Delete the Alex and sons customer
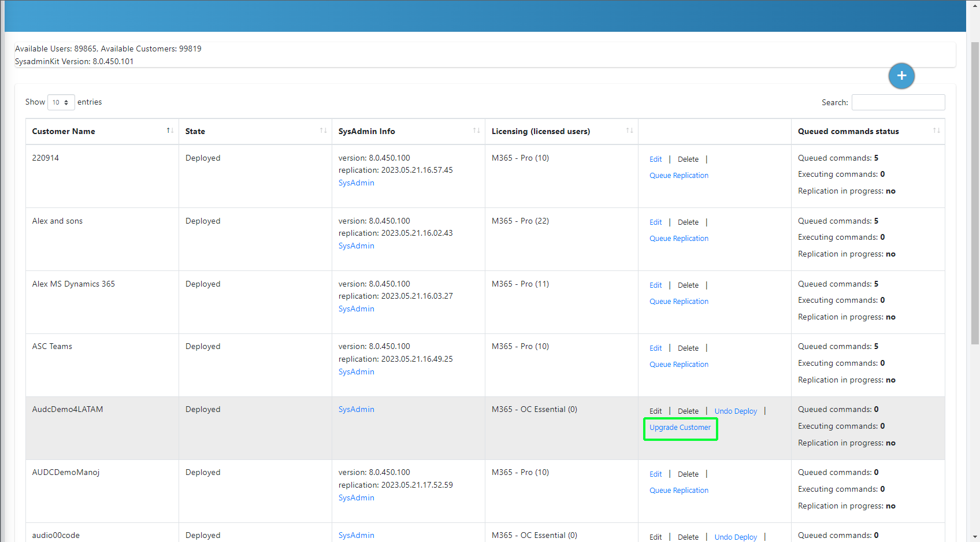980x542 pixels. pos(688,222)
